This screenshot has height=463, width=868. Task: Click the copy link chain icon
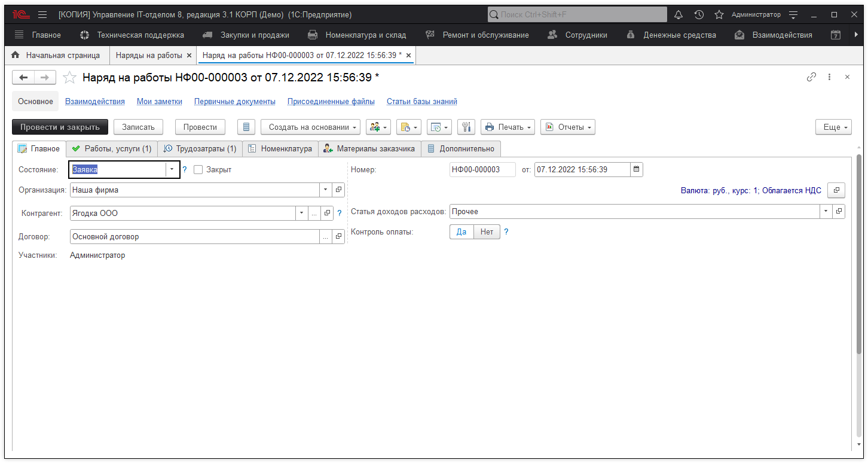coord(811,77)
